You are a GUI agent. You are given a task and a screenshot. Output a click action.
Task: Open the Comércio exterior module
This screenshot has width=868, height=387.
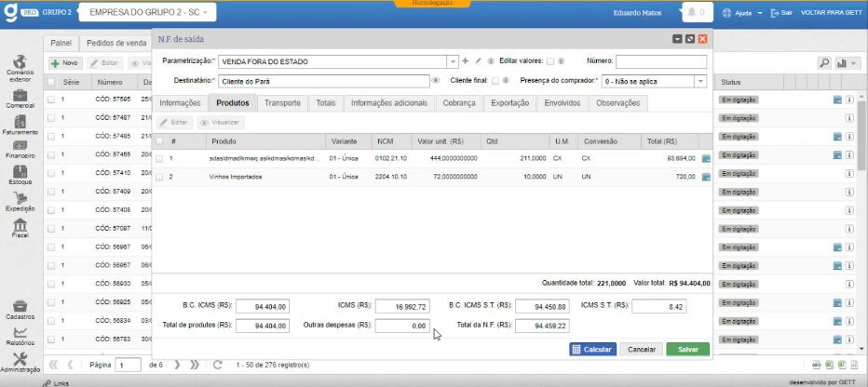click(x=20, y=68)
